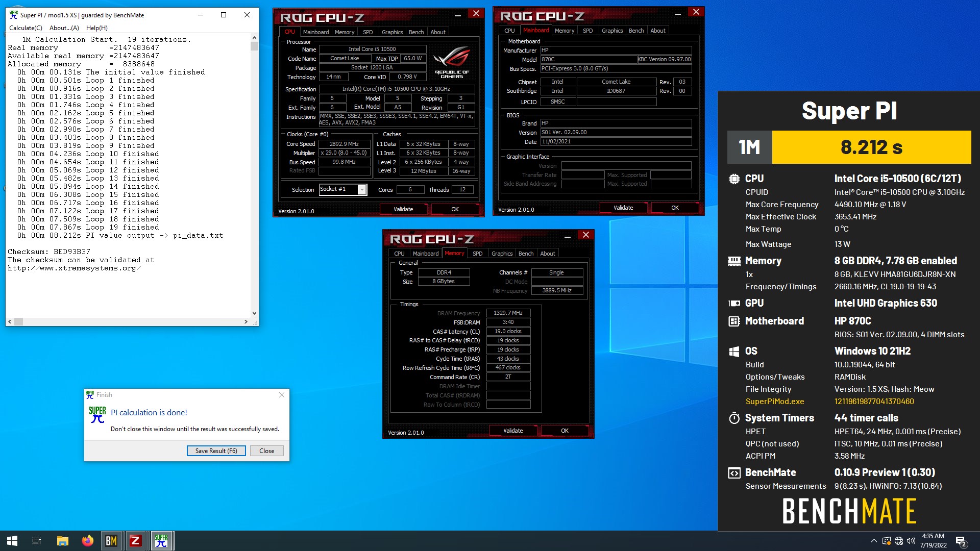Screen dimensions: 980x551
Task: Click Save Result (F6) button
Action: pos(216,451)
